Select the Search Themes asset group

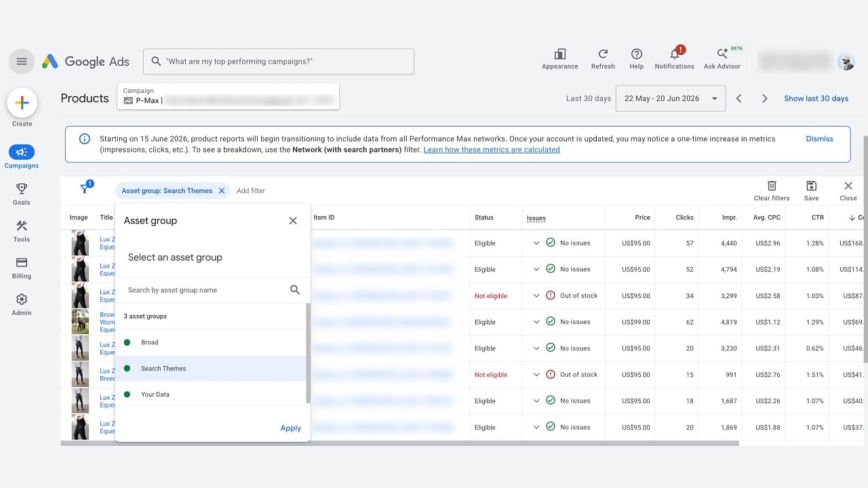(x=211, y=369)
